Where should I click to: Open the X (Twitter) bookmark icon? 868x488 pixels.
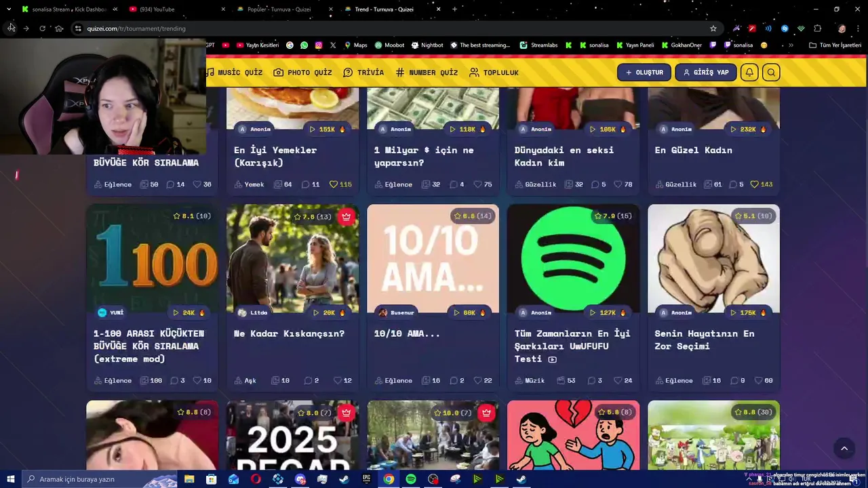point(333,45)
